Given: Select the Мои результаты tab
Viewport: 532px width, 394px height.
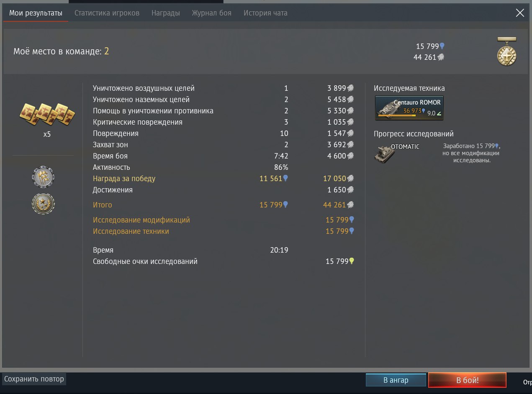Looking at the screenshot, I should tap(36, 13).
